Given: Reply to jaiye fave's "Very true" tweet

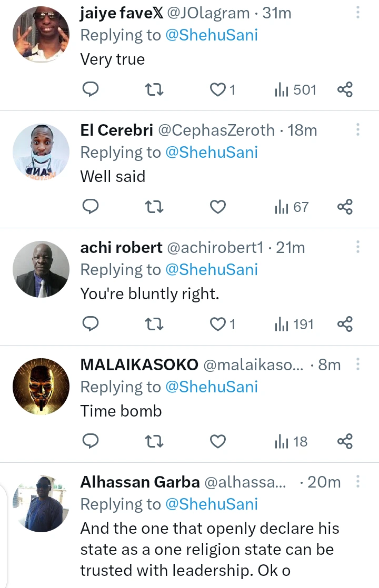Looking at the screenshot, I should (x=91, y=90).
